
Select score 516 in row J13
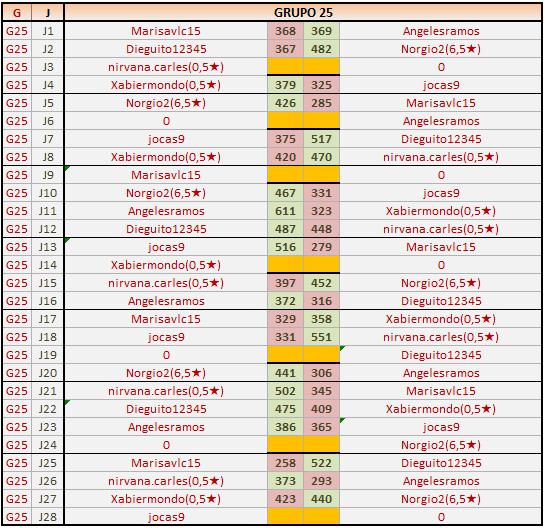(x=285, y=247)
